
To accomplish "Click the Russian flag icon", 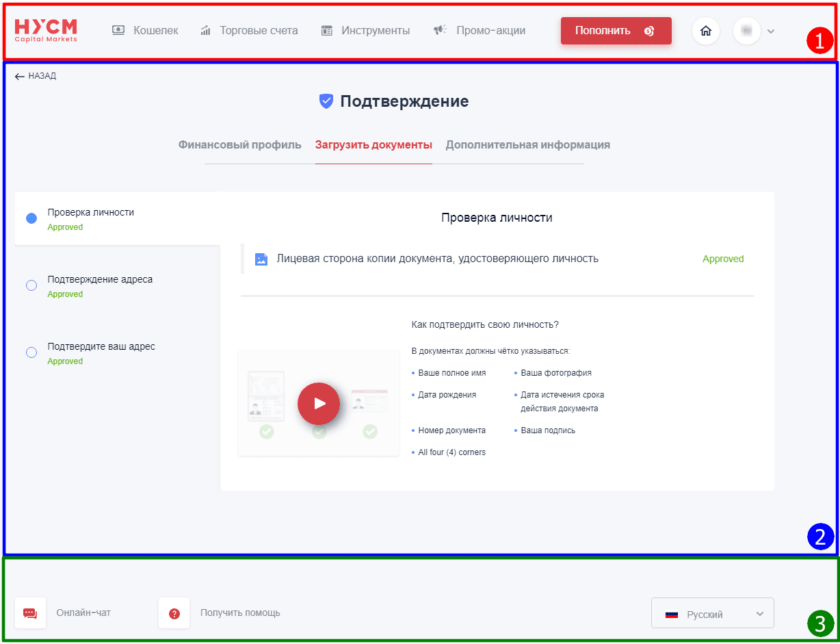I will [x=672, y=615].
